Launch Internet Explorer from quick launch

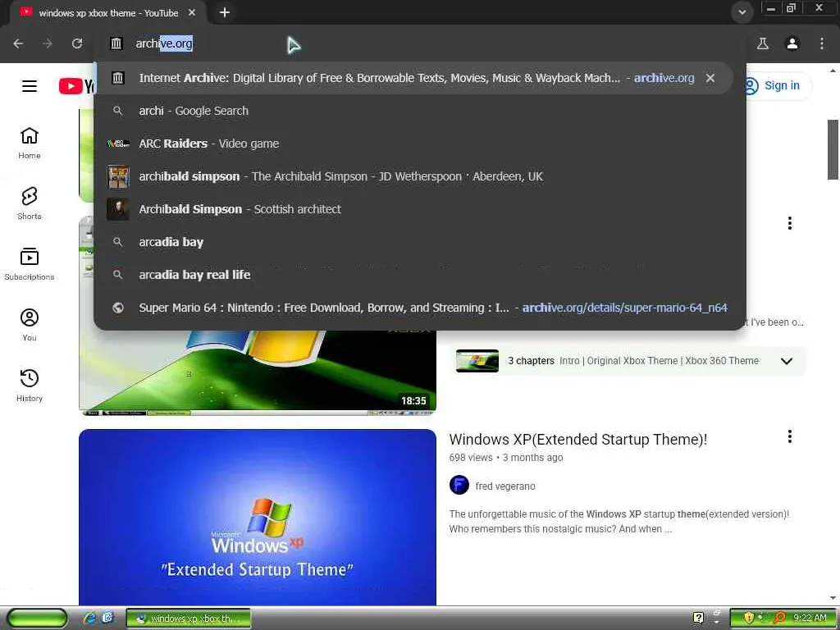pyautogui.click(x=89, y=619)
